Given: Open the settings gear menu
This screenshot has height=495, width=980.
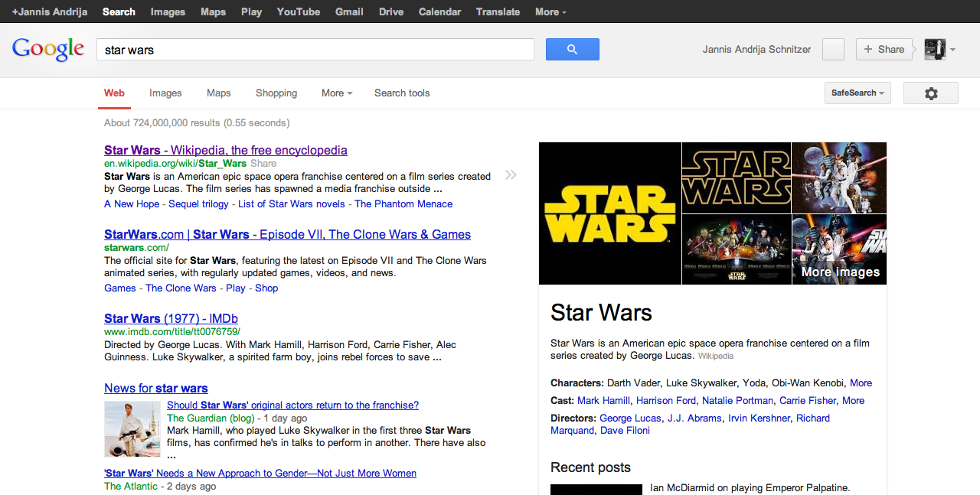Looking at the screenshot, I should [x=931, y=93].
